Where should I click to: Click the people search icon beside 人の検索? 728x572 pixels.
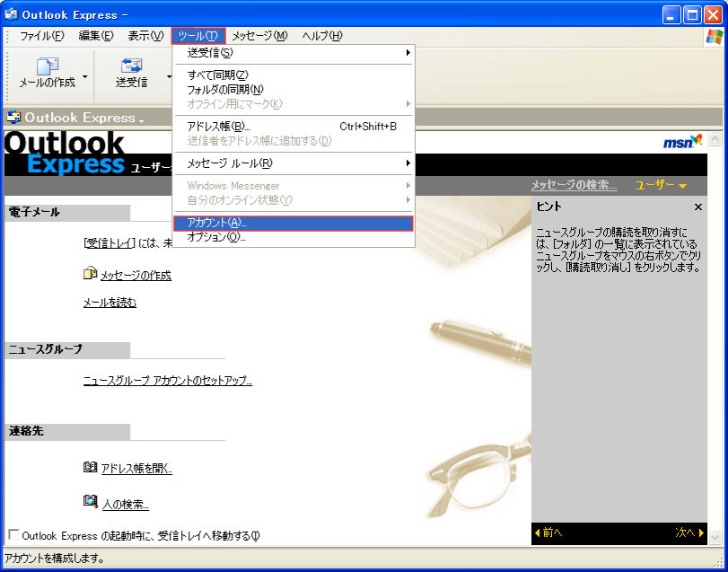tap(90, 502)
